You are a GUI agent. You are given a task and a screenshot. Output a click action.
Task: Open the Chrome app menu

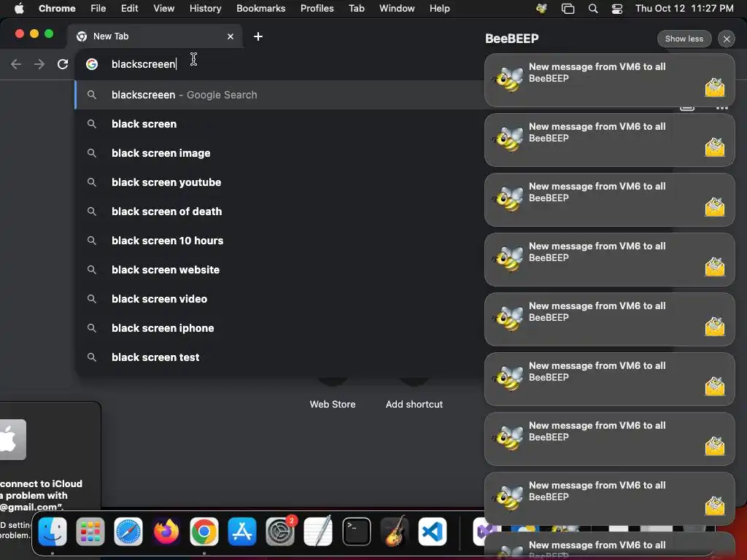[57, 8]
